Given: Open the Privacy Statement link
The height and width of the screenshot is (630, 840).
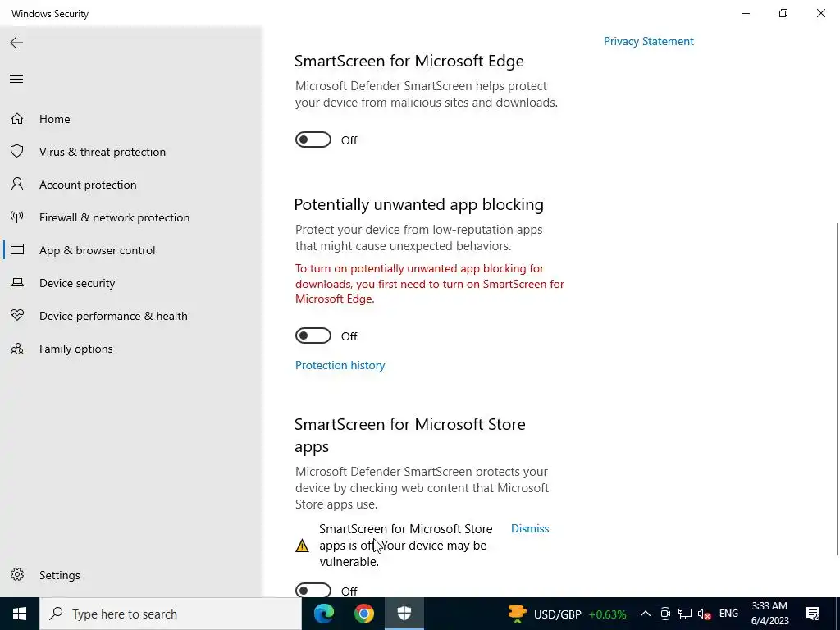Looking at the screenshot, I should (x=648, y=41).
